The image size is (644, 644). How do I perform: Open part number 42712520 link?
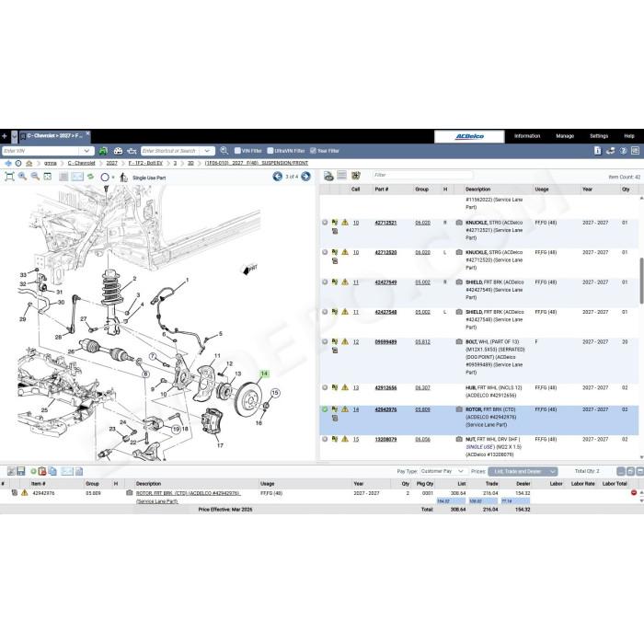pyautogui.click(x=385, y=253)
